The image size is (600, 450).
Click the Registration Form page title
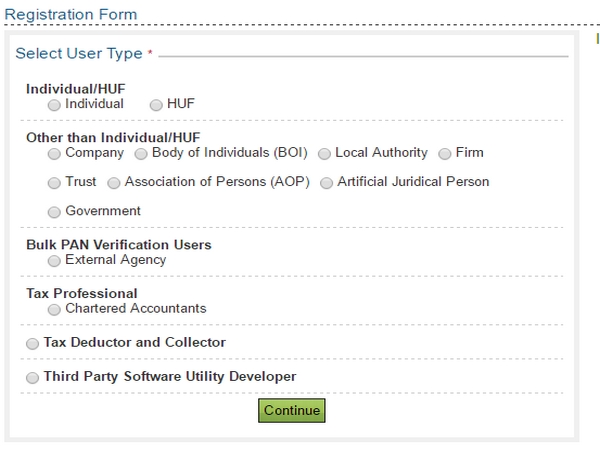[70, 15]
